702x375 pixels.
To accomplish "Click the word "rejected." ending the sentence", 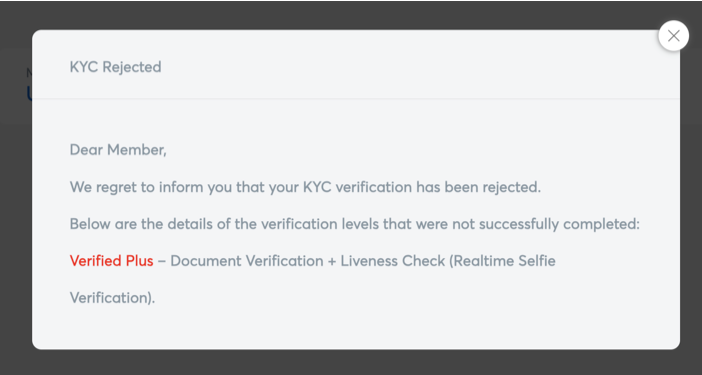I will coord(511,188).
